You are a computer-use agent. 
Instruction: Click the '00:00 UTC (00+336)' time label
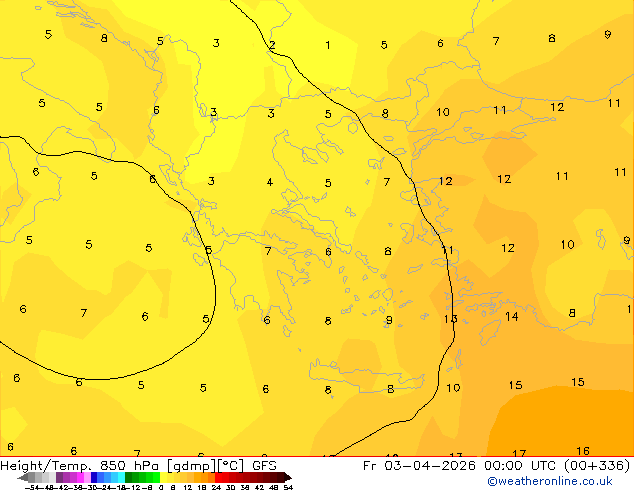pos(558,466)
